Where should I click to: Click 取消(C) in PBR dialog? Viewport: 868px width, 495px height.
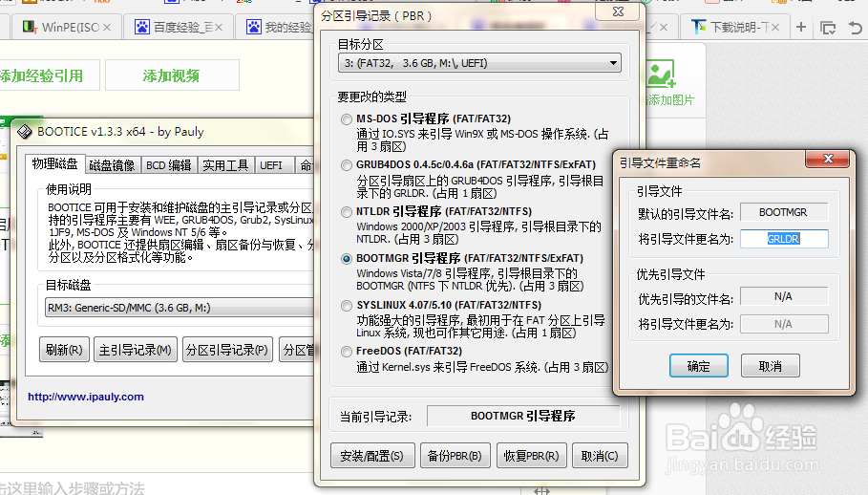[x=600, y=456]
